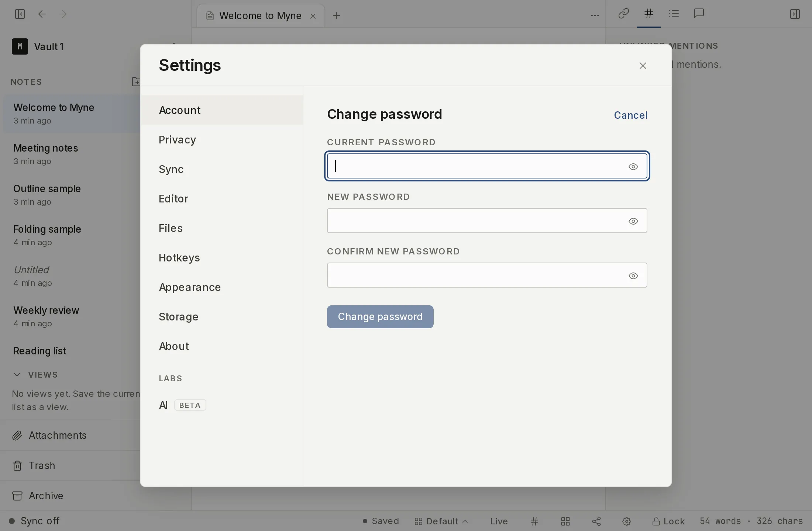Viewport: 812px width, 531px height.
Task: Show the outline list panel
Action: 674,14
